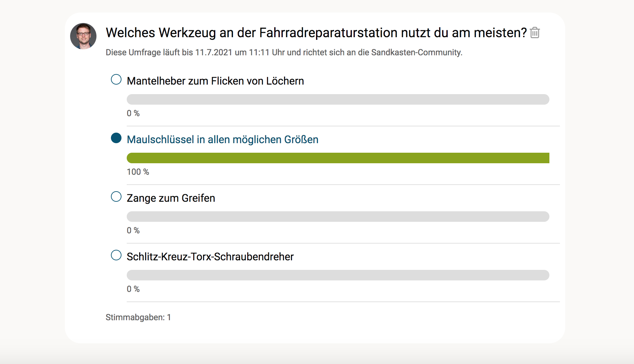Click the 'Schlitz-Kreuz-Torx-Schraubendreher' option text
This screenshot has height=364, width=634.
coord(210,257)
